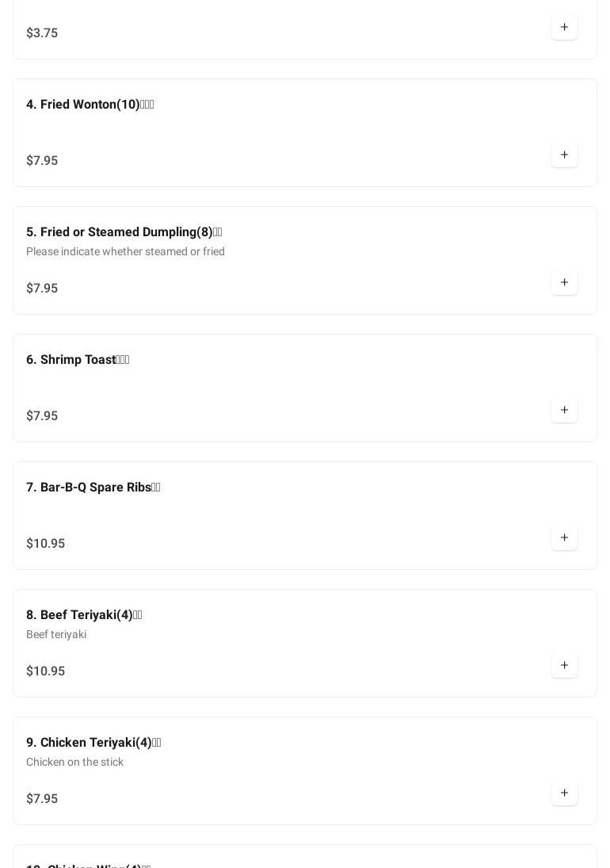The image size is (610, 868).
Task: Click the 8. Beef Teriyaki(4) title
Action: [x=84, y=615]
